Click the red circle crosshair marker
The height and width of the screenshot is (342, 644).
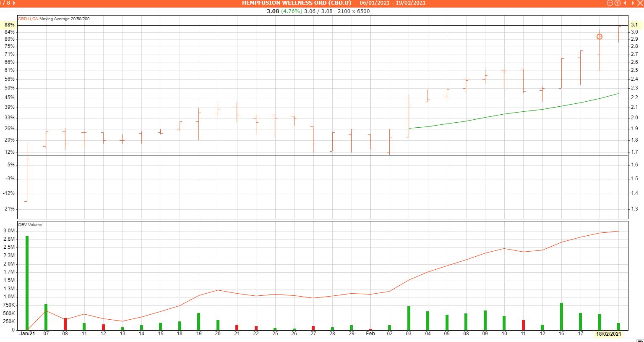600,37
